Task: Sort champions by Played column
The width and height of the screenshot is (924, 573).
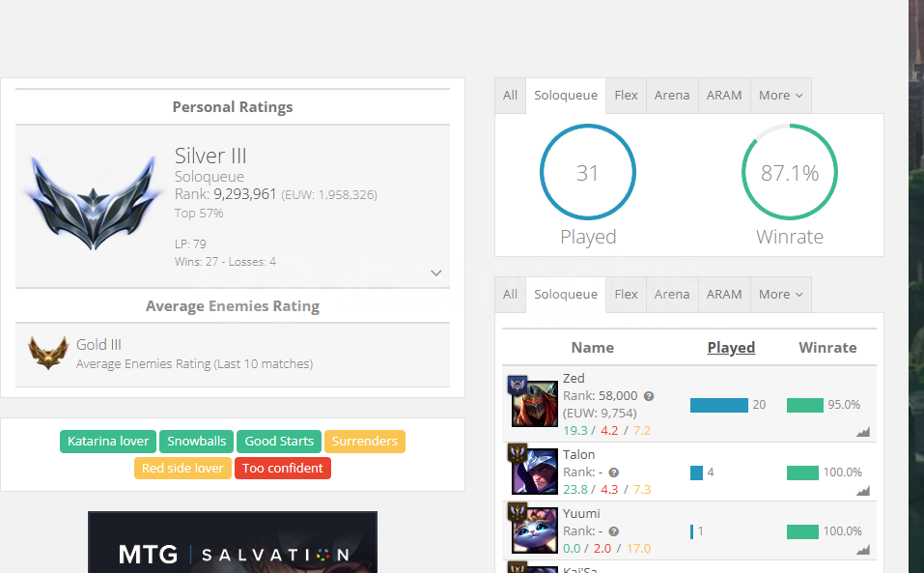Action: tap(731, 348)
